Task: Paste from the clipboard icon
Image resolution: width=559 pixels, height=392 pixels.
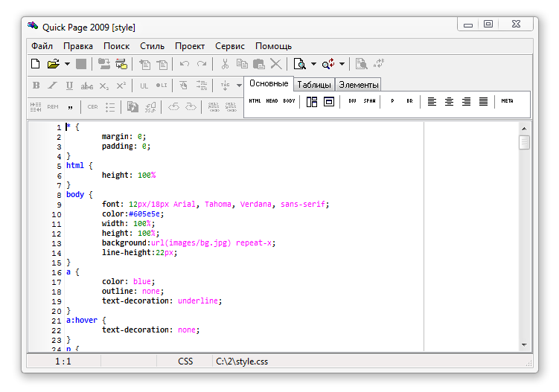Action: pos(259,64)
